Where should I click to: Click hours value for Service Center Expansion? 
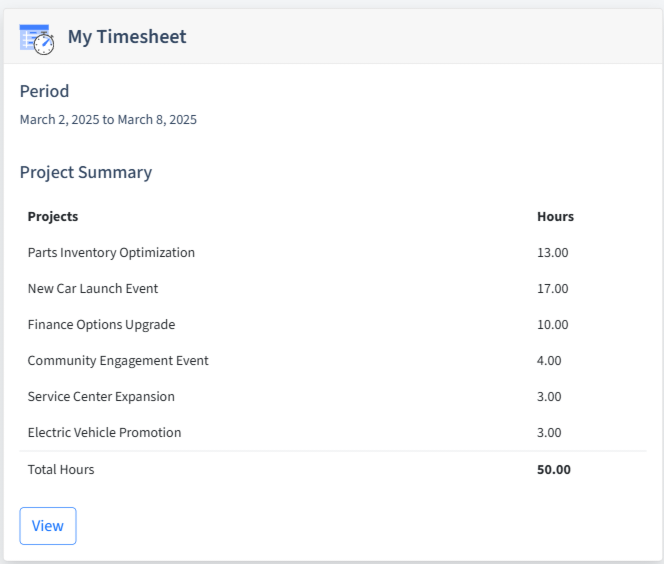click(x=549, y=397)
